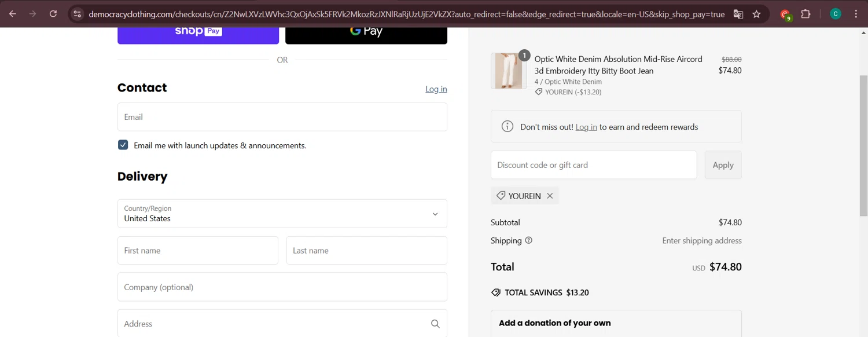
Task: Click the $88.00 struck-through price
Action: [731, 59]
